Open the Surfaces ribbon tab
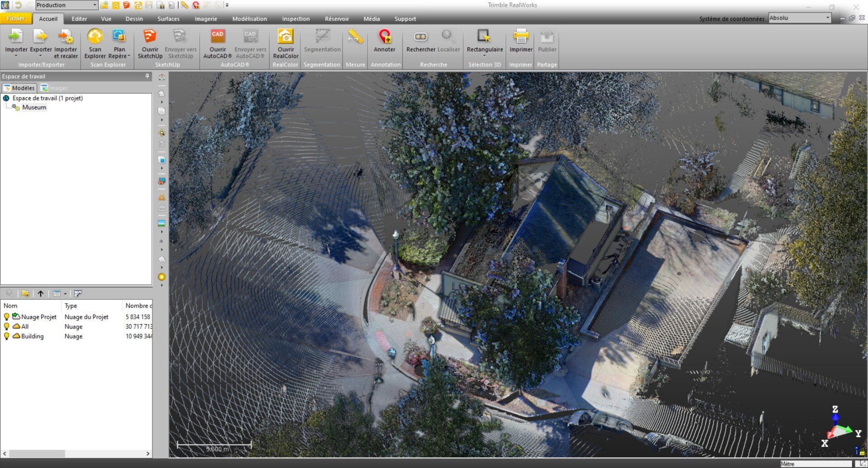Image resolution: width=868 pixels, height=468 pixels. 168,19
